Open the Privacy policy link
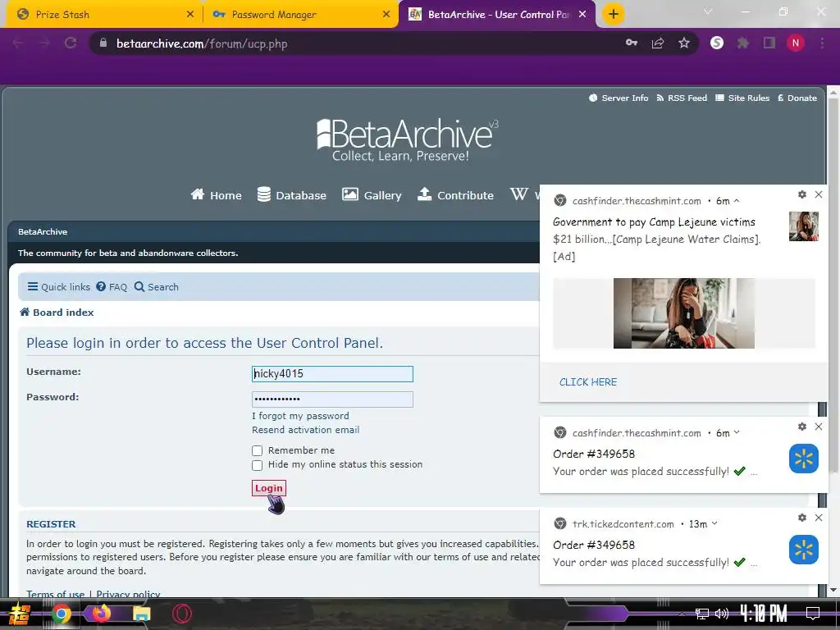 (x=128, y=594)
